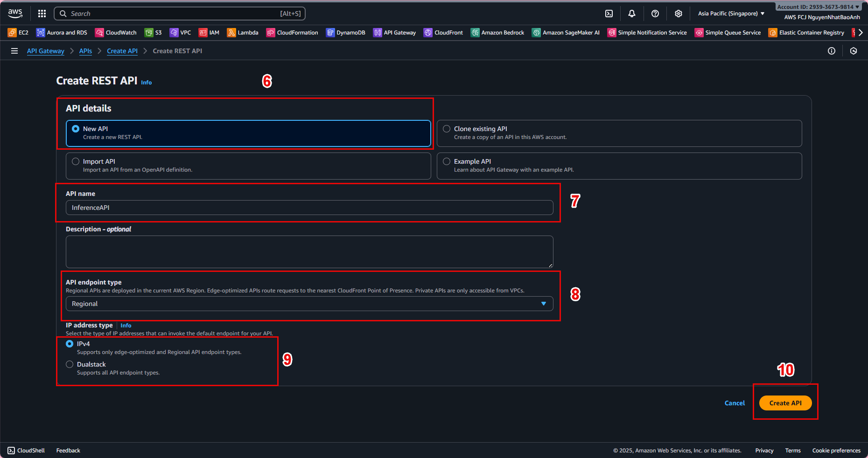The height and width of the screenshot is (458, 868).
Task: Open the hexagon preferences icon at right
Action: pos(854,51)
